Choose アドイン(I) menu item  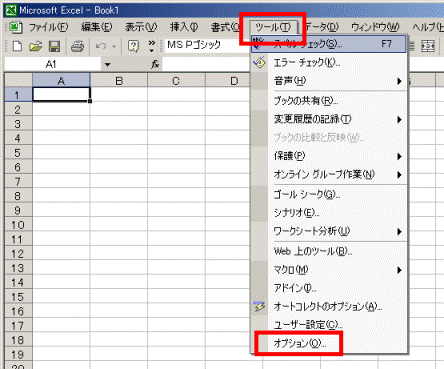click(x=329, y=288)
